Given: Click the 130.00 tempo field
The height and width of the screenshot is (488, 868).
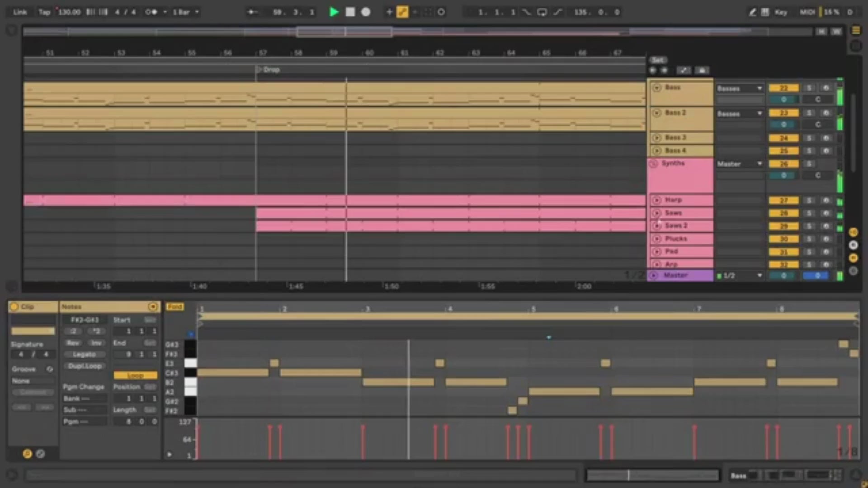Looking at the screenshot, I should 69,12.
